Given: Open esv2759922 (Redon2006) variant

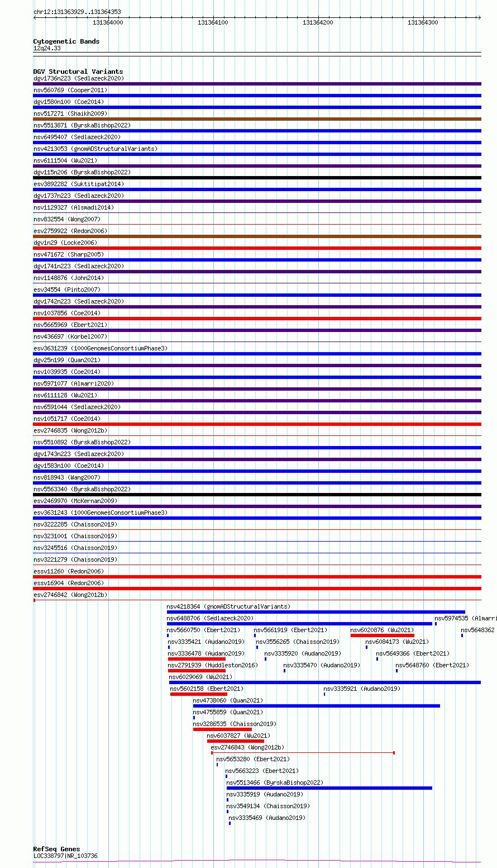Looking at the screenshot, I should tap(70, 231).
